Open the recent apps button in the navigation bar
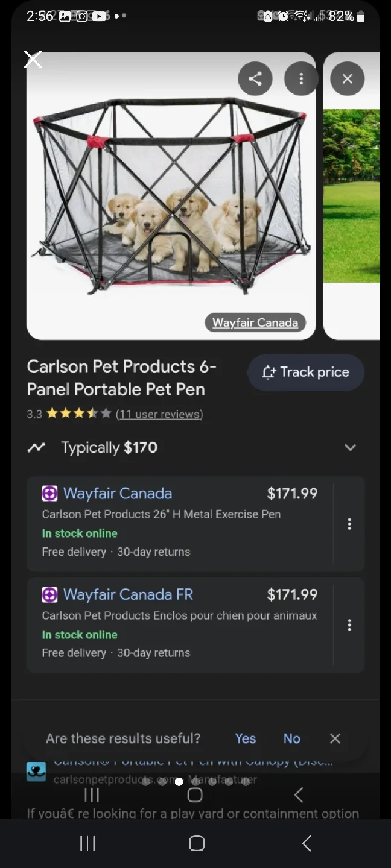This screenshot has width=391, height=868. click(x=87, y=843)
